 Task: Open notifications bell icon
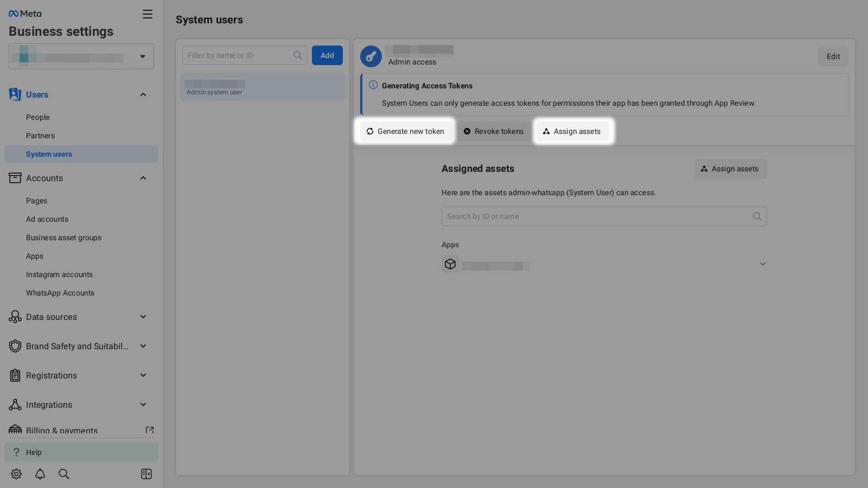point(40,474)
